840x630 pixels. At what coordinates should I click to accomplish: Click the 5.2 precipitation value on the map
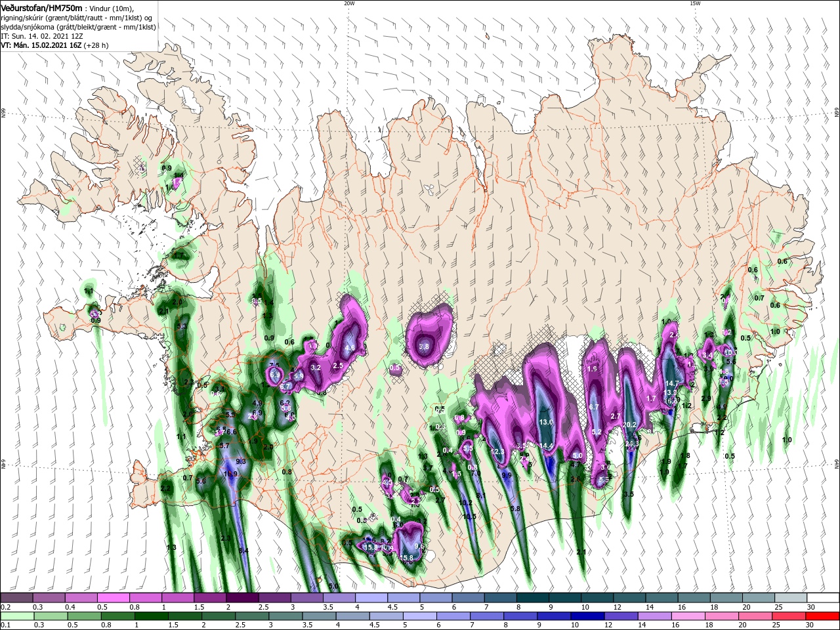(x=597, y=432)
